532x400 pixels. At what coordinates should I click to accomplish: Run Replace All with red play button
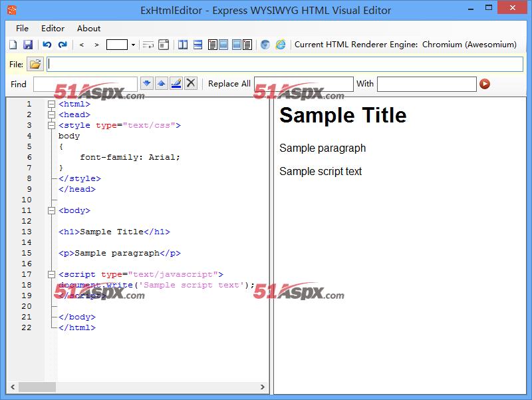tap(485, 84)
